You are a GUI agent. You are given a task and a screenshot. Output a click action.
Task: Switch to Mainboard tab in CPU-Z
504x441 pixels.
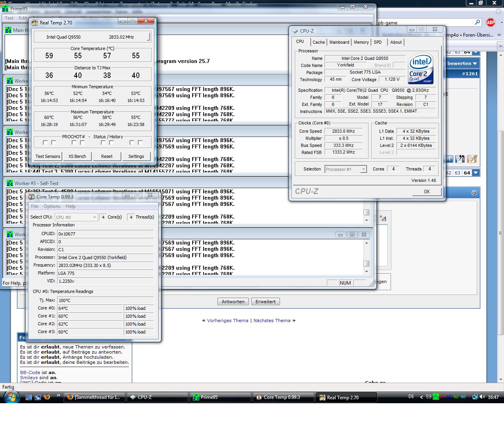339,42
